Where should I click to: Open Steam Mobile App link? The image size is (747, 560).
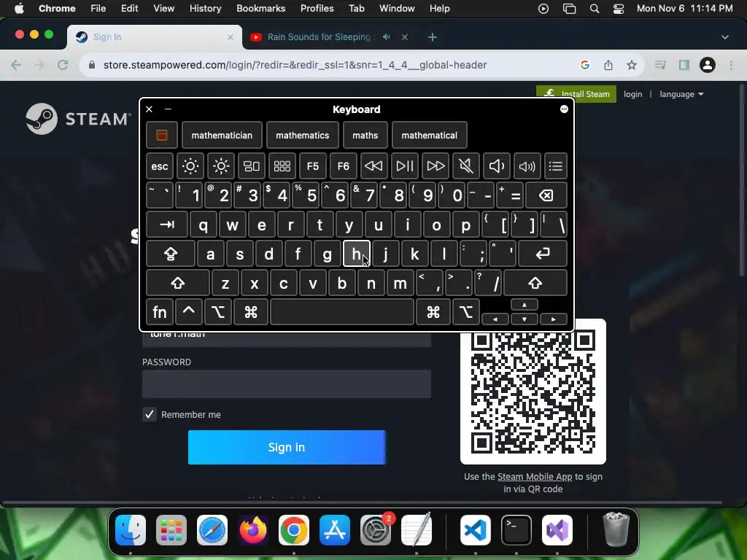coord(535,477)
